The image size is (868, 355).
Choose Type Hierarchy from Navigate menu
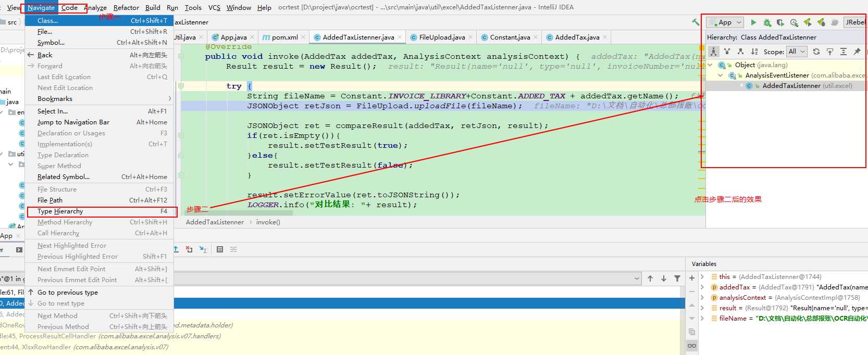pyautogui.click(x=100, y=211)
